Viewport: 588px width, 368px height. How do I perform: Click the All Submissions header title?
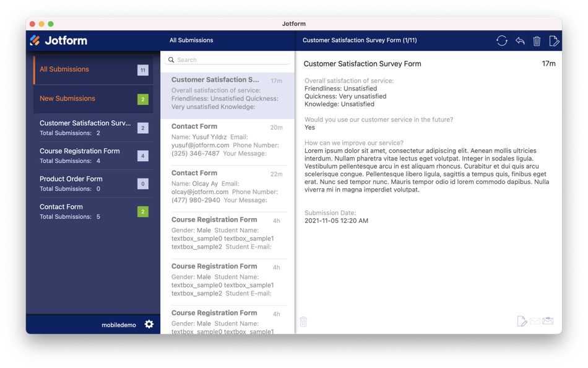pos(191,40)
